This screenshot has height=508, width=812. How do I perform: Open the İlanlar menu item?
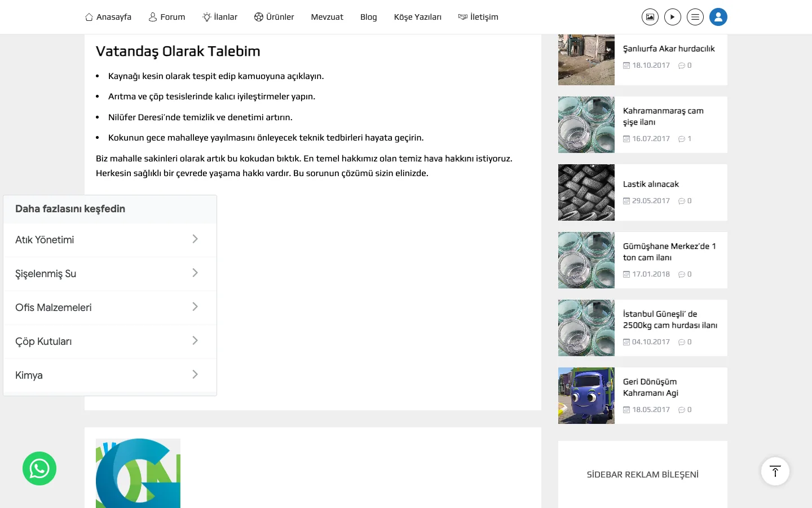(x=220, y=17)
